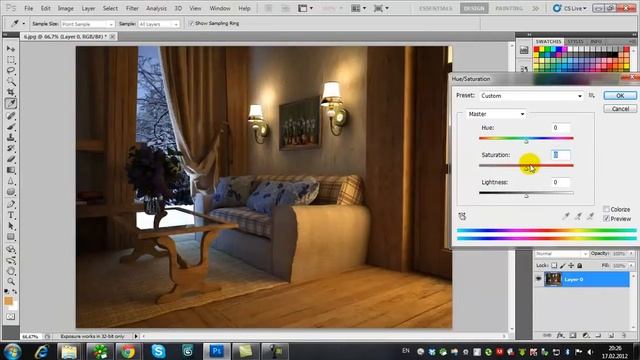The width and height of the screenshot is (640, 360).
Task: Select the Pen tool
Action: (x=11, y=204)
